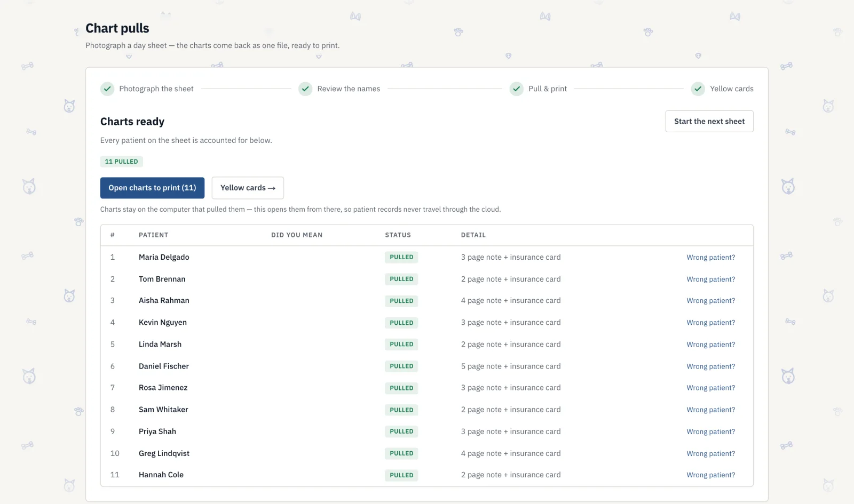The height and width of the screenshot is (504, 854).
Task: Select patient name Tom Brennan
Action: click(162, 279)
